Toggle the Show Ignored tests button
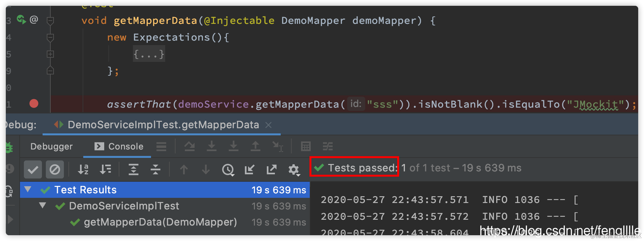This screenshot has width=644, height=241. click(x=55, y=169)
